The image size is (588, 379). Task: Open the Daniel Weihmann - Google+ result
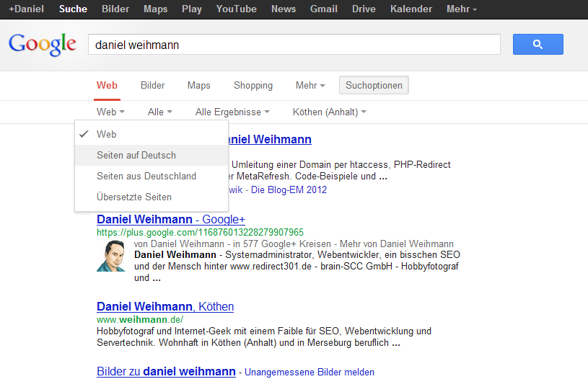[x=171, y=219]
